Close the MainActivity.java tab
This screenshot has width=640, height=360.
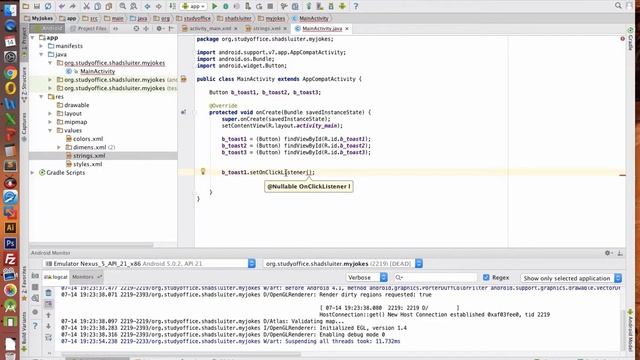coord(347,29)
